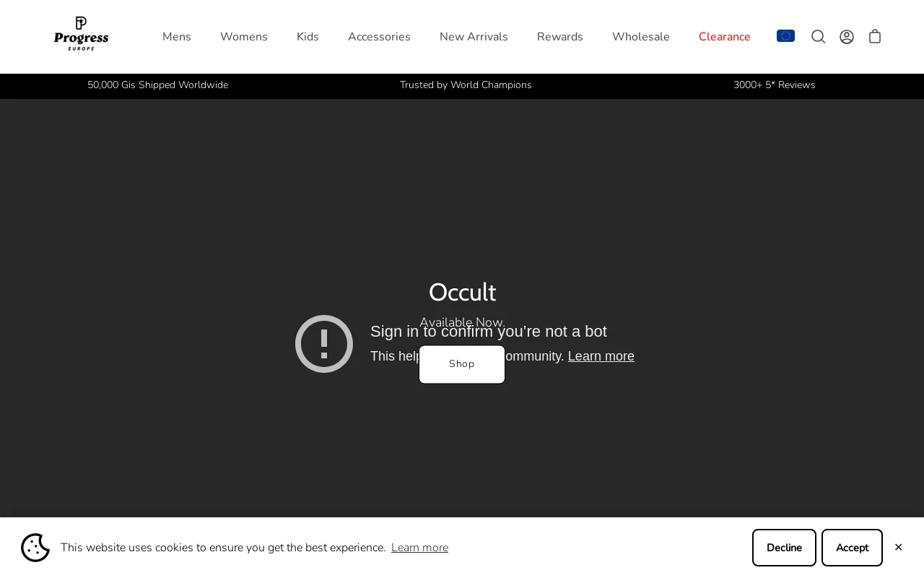The image size is (924, 578).
Task: Select the EU flag region selector
Action: [x=785, y=36]
